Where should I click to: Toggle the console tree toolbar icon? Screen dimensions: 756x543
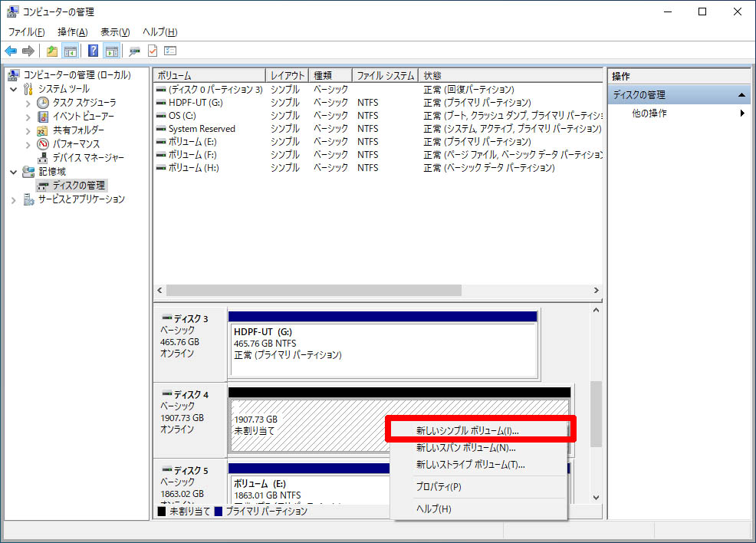pyautogui.click(x=71, y=51)
